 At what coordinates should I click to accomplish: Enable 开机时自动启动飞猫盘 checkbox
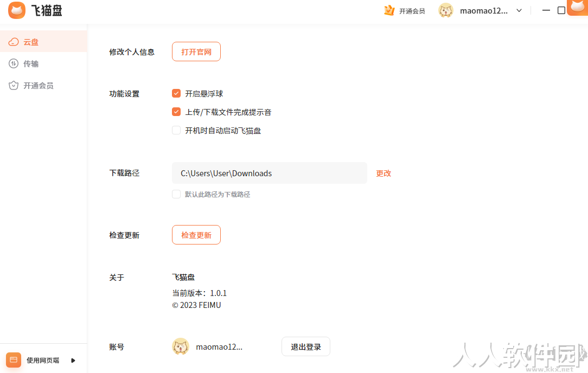(x=176, y=130)
